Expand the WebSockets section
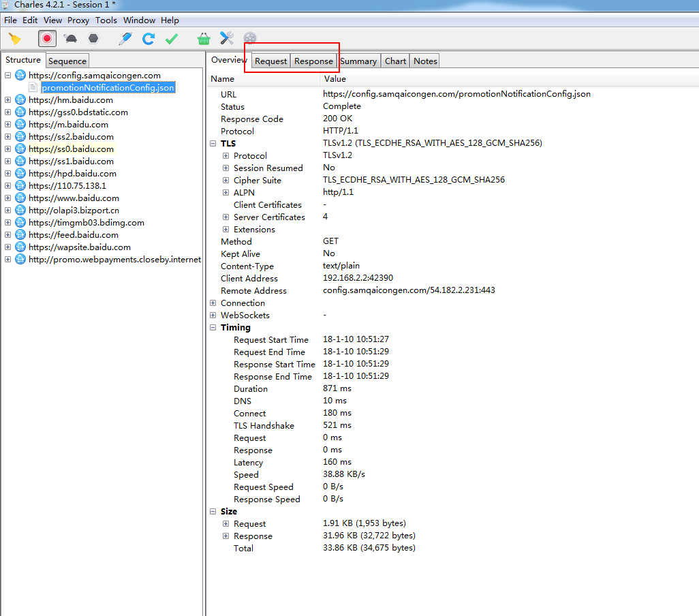 pos(213,315)
